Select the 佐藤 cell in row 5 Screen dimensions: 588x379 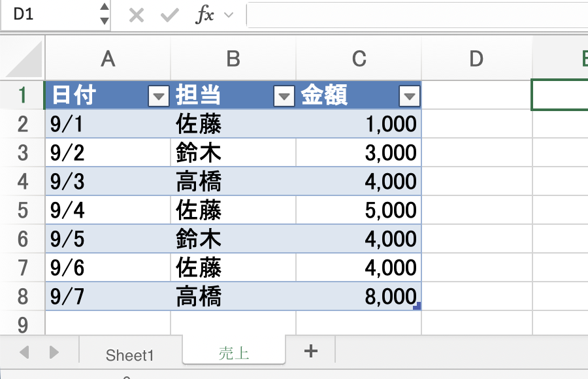(233, 210)
